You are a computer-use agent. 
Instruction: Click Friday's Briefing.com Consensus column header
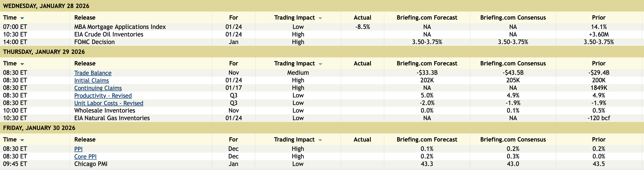[513, 140]
